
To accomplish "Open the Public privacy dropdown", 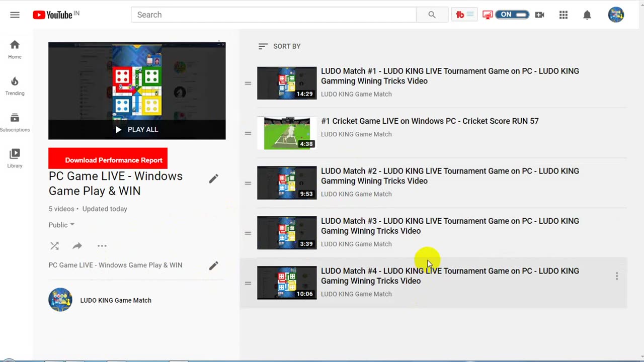I will pyautogui.click(x=61, y=225).
